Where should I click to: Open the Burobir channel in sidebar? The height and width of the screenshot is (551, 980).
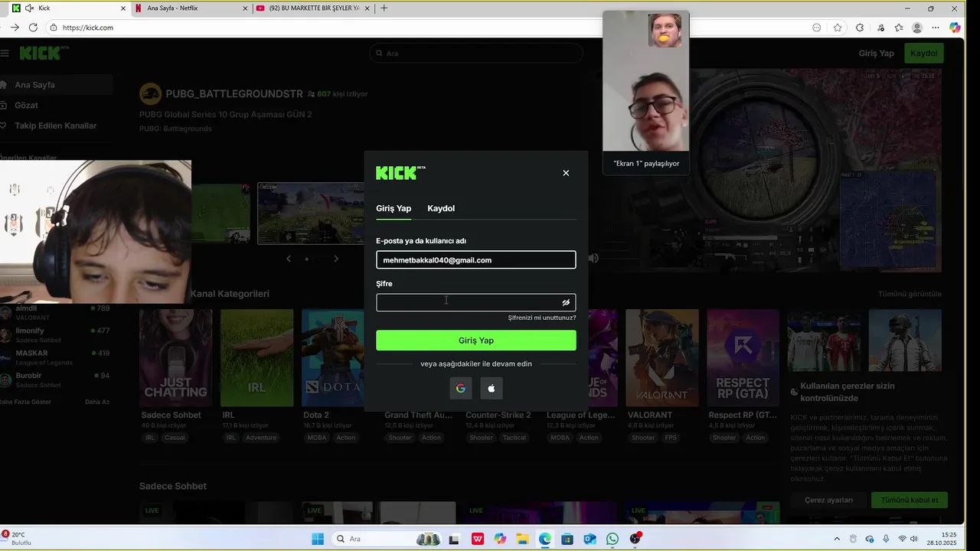56,380
